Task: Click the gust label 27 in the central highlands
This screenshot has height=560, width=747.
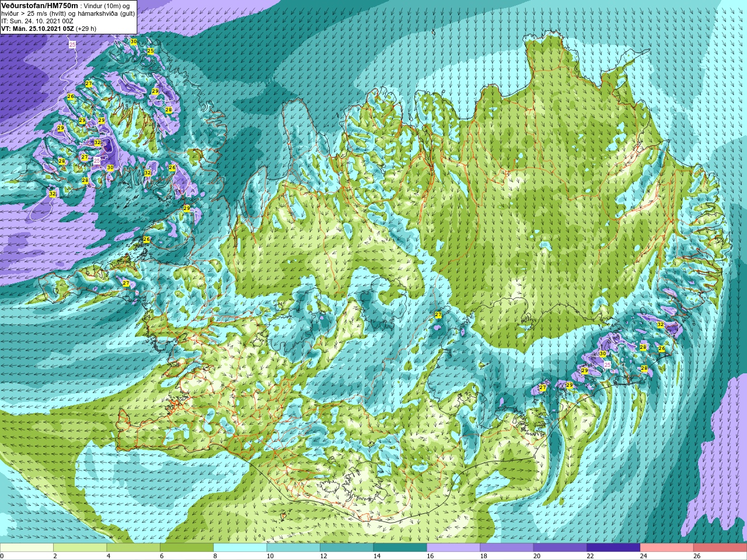Action: point(438,315)
